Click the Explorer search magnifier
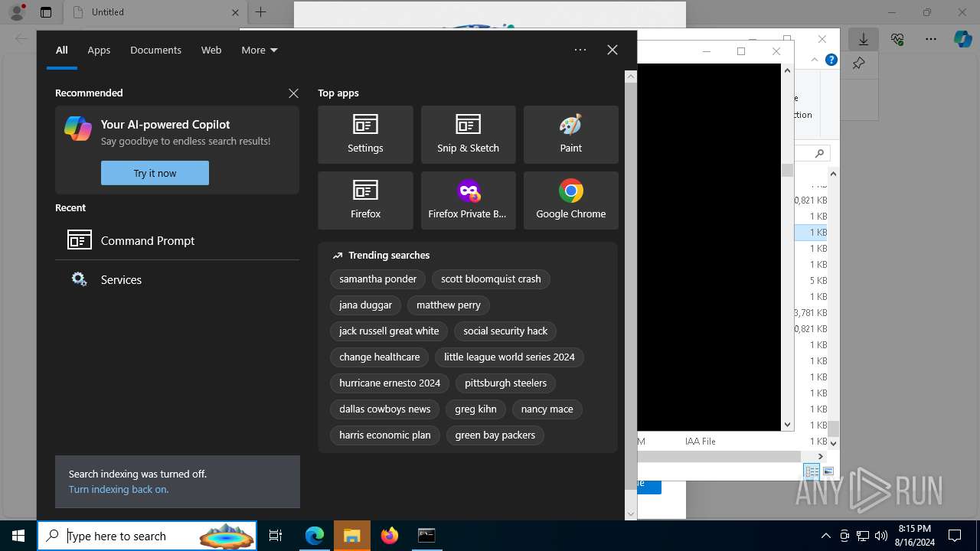 (819, 153)
